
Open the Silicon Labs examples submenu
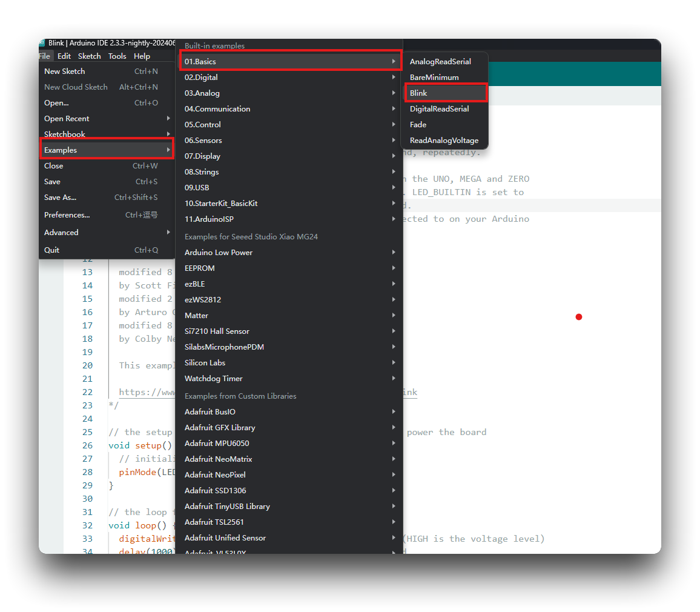click(289, 363)
